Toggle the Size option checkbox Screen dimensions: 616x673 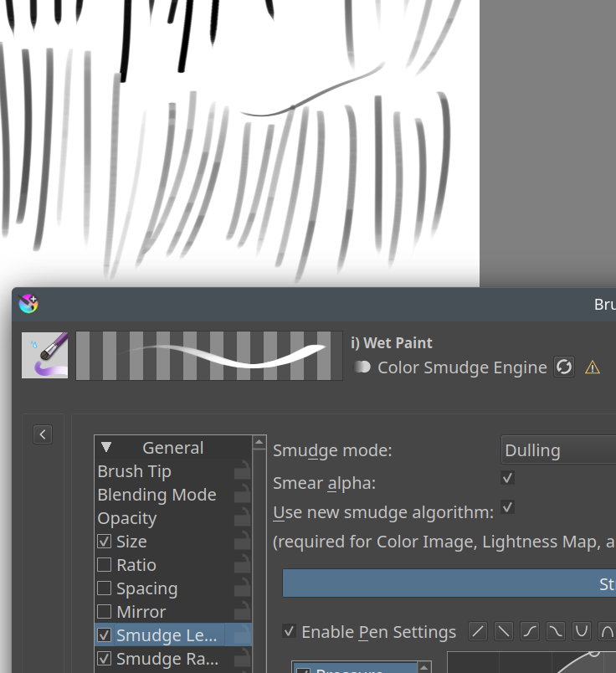[105, 542]
